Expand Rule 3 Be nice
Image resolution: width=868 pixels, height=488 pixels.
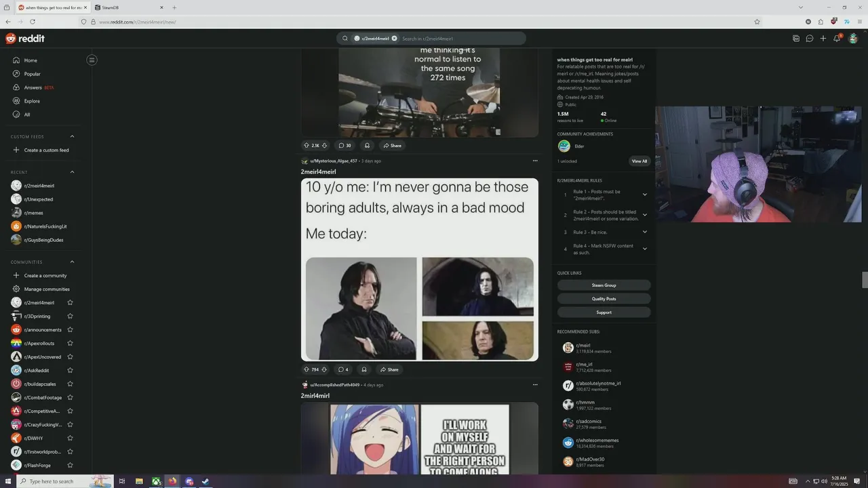645,232
